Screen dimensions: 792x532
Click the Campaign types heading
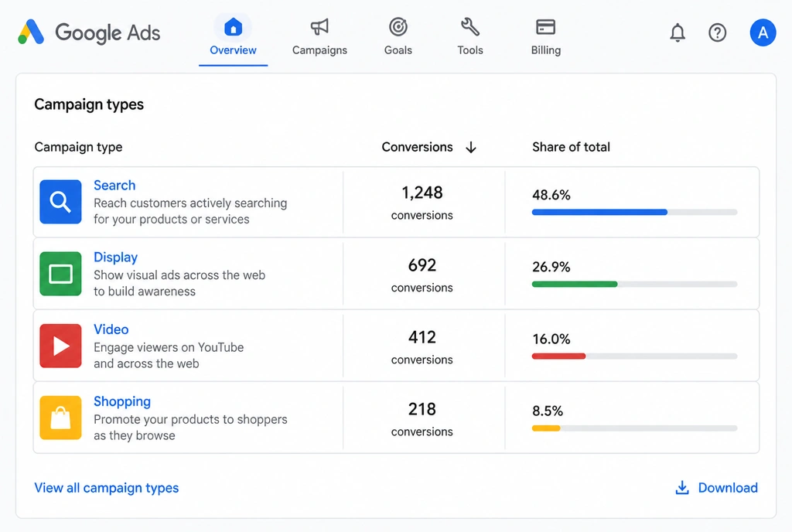point(89,104)
